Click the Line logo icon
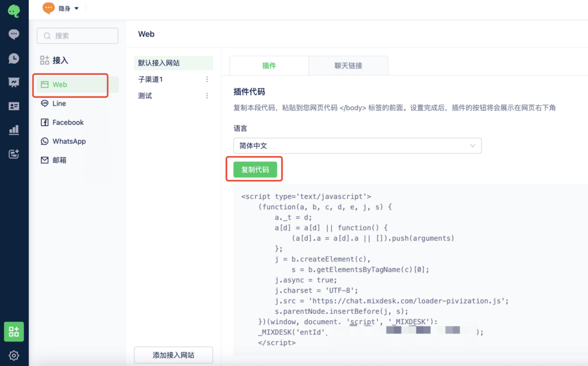The height and width of the screenshot is (366, 588). coord(45,103)
